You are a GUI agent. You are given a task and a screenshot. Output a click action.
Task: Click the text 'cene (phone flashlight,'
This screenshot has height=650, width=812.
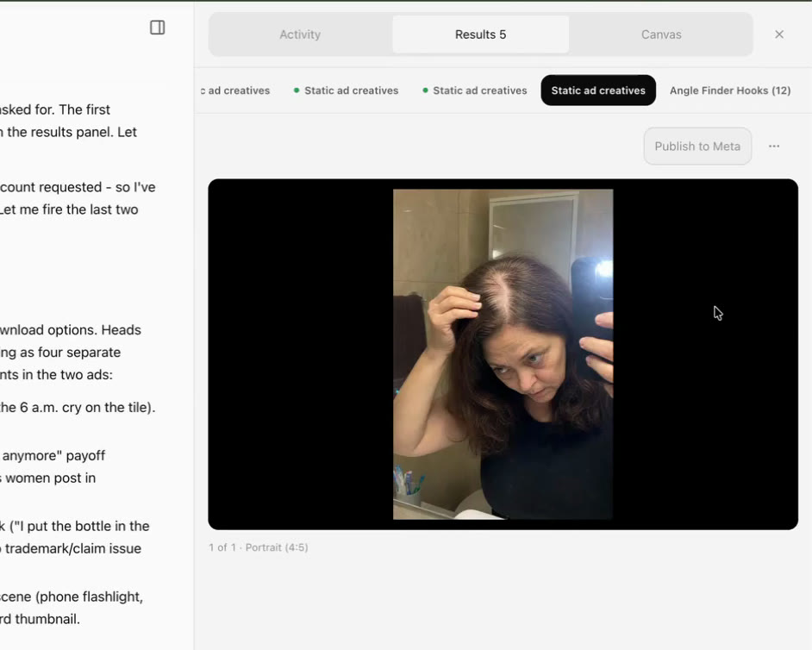pyautogui.click(x=72, y=597)
